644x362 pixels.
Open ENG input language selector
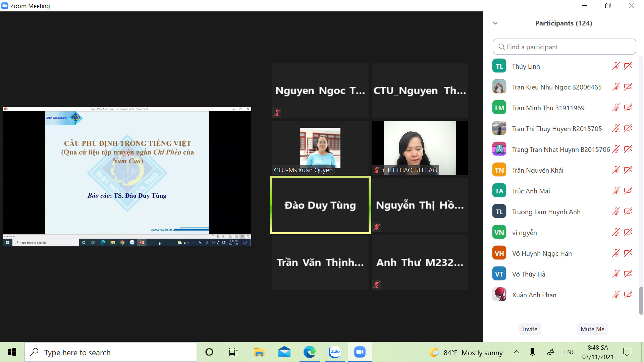pyautogui.click(x=570, y=352)
